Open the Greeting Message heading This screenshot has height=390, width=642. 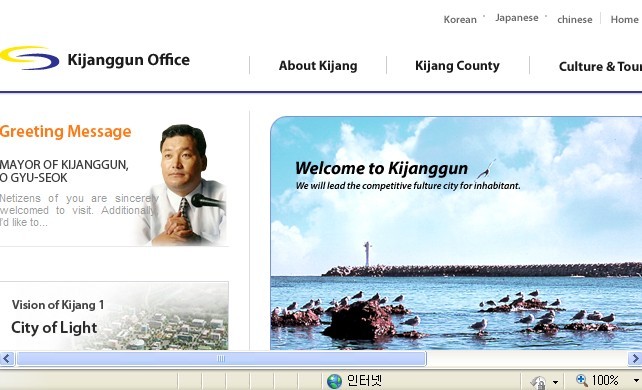(x=66, y=132)
